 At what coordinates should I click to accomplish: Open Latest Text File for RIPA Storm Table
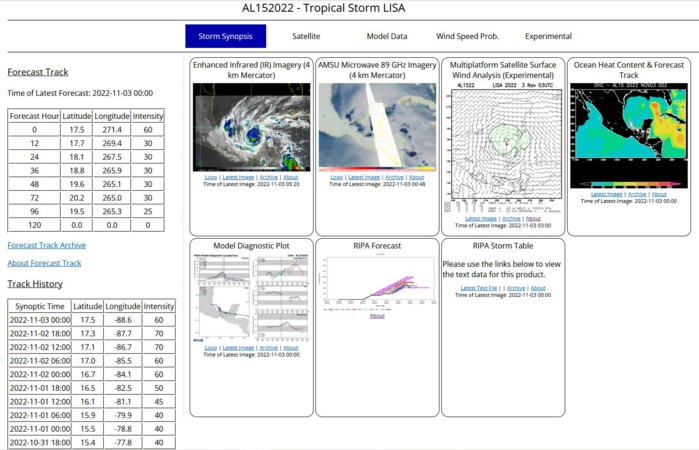coord(479,288)
